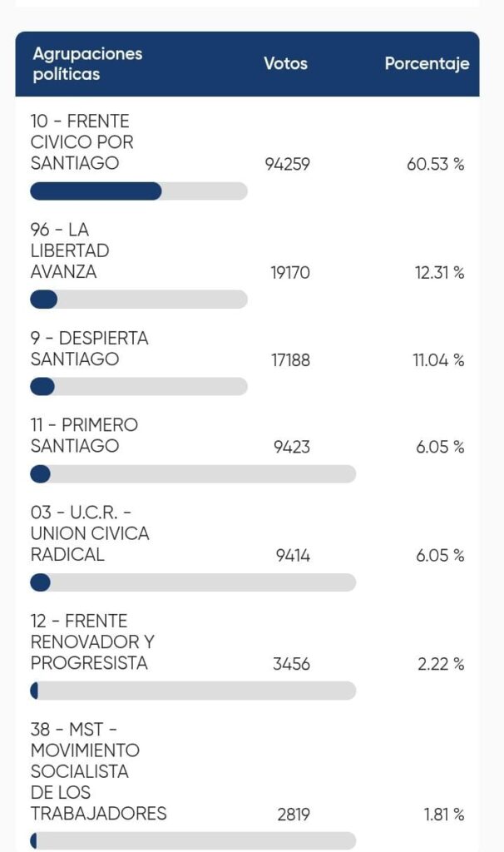
Task: Click the Primero Santiago progress bar
Action: click(x=193, y=473)
